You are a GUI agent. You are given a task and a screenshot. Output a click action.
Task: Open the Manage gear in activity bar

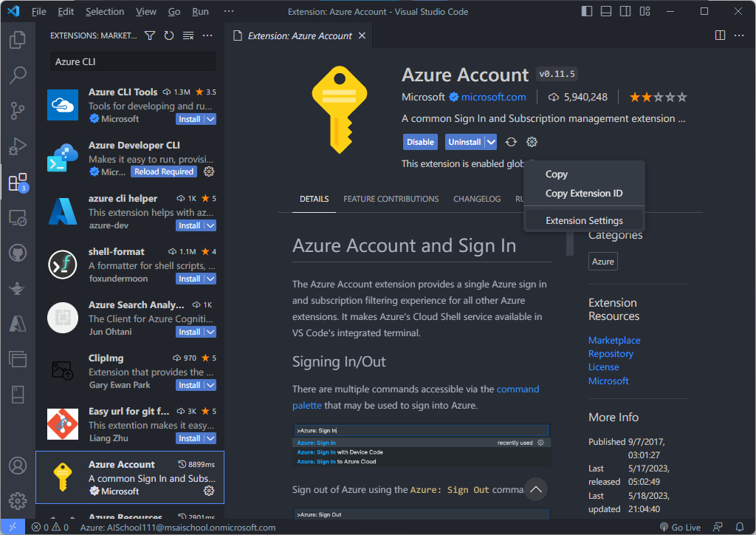tap(18, 501)
